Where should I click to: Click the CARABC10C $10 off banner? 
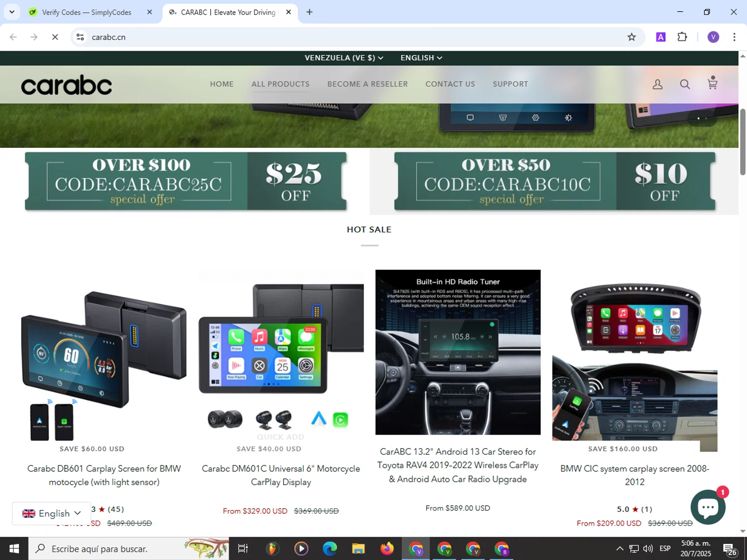pyautogui.click(x=555, y=181)
